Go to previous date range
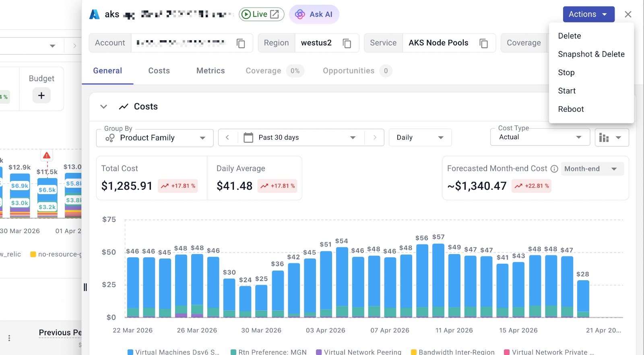This screenshot has width=644, height=355. point(227,137)
